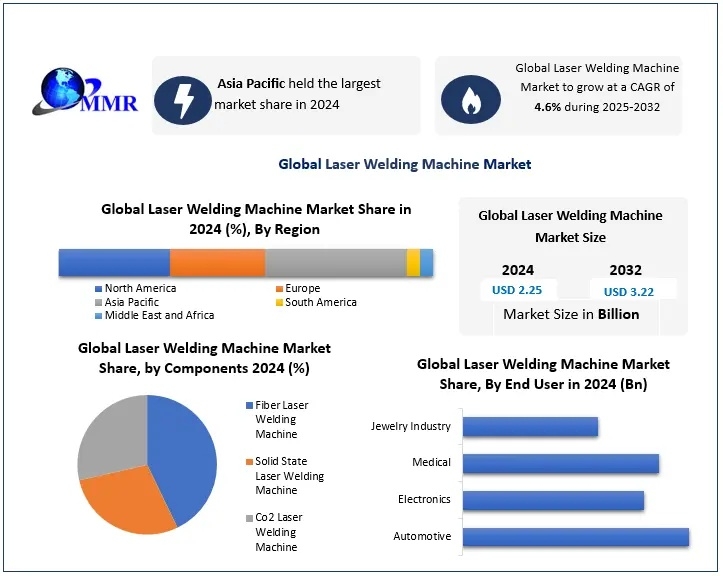The height and width of the screenshot is (576, 723).
Task: Click the Asia Pacific legend marker
Action: pyautogui.click(x=98, y=302)
